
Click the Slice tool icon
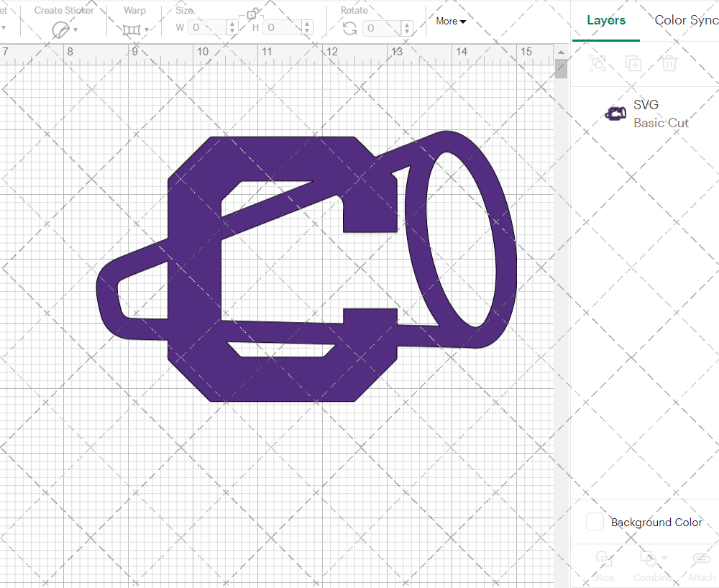604,559
